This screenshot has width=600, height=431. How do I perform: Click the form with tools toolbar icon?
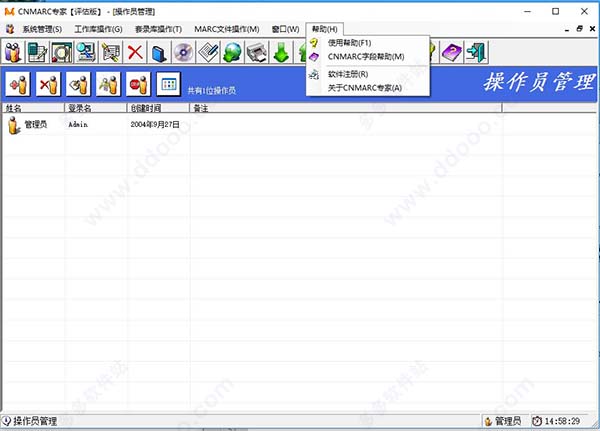click(111, 52)
